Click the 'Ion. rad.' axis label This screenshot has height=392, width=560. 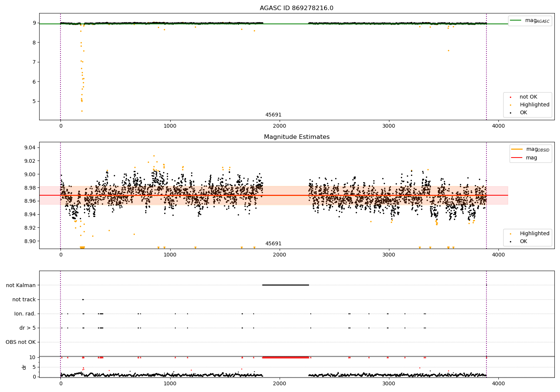click(25, 314)
